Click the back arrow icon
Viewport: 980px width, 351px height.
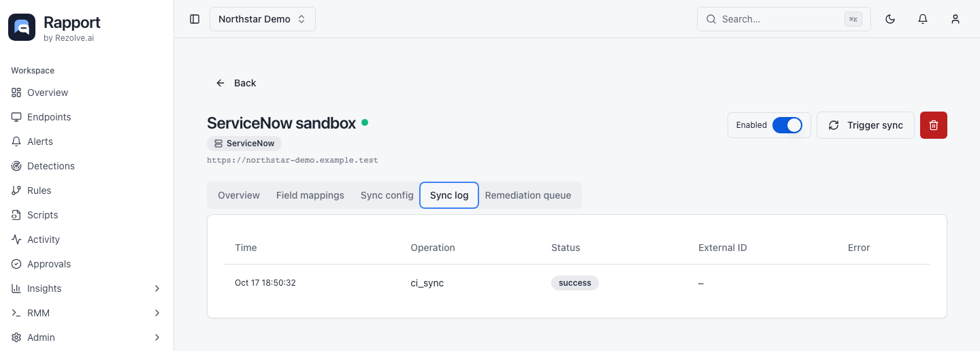tap(220, 83)
